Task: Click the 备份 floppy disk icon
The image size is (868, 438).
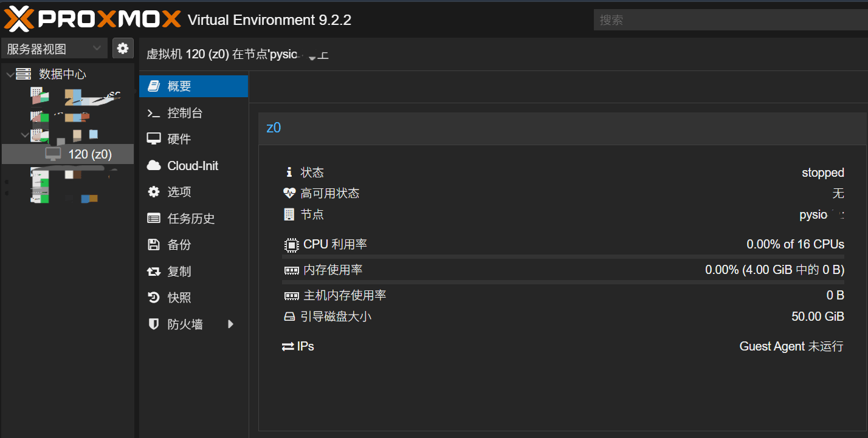Action: [x=154, y=245]
